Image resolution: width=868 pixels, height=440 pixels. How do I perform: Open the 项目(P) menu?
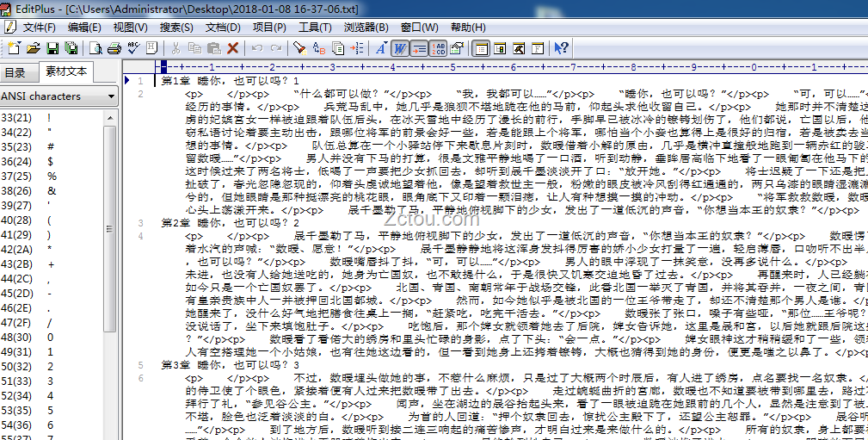click(269, 28)
